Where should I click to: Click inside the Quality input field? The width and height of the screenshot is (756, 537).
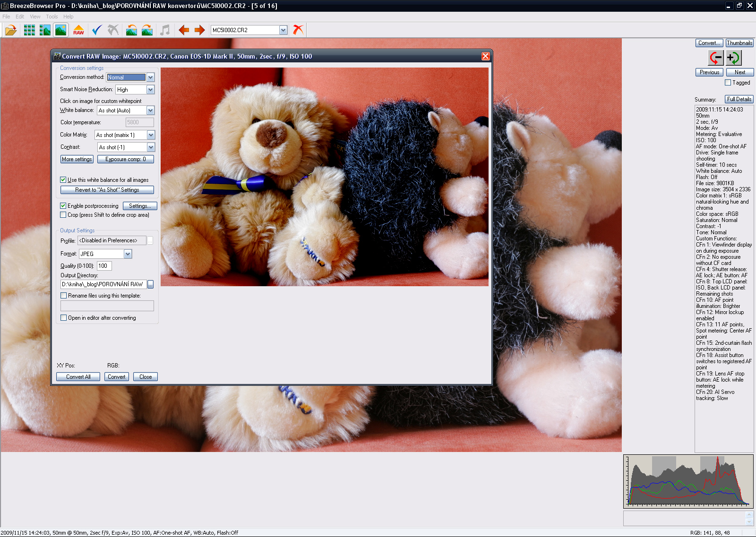[104, 266]
